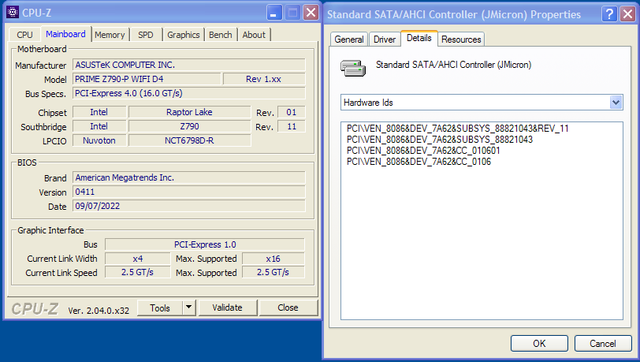Click the SATA controller device icon
The height and width of the screenshot is (362, 640).
click(353, 68)
